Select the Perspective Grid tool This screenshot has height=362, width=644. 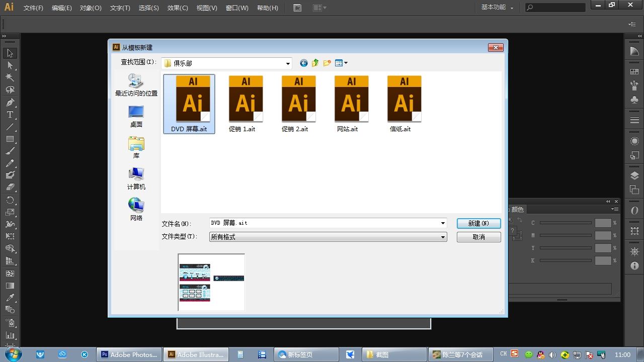(10, 260)
